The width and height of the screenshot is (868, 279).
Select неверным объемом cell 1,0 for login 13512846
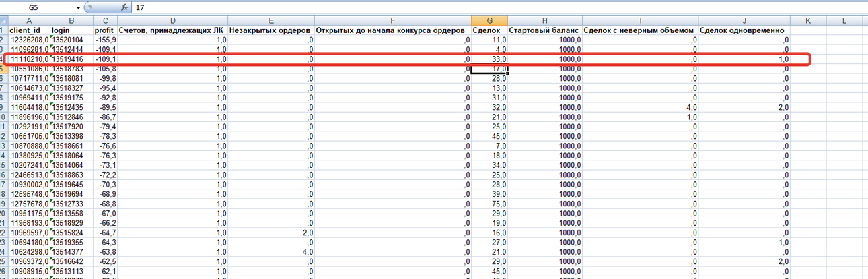tap(640, 117)
